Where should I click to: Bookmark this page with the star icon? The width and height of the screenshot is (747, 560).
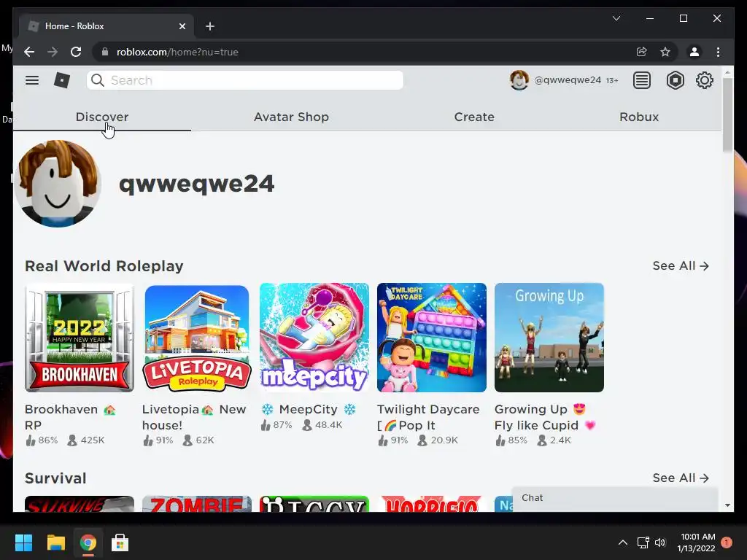(665, 52)
